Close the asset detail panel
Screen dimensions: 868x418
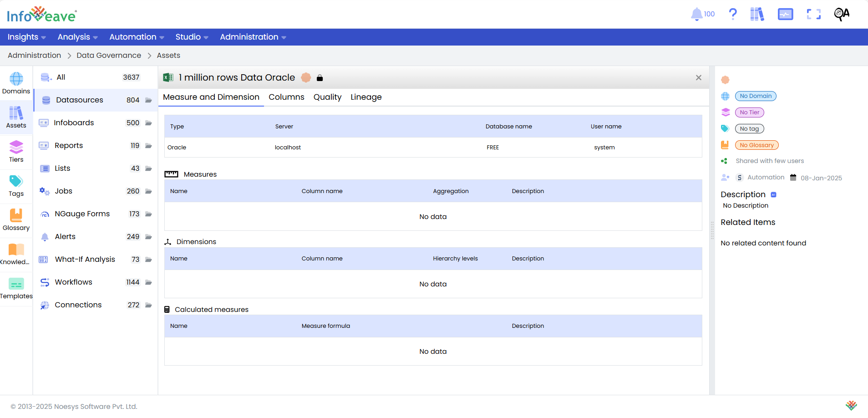699,78
